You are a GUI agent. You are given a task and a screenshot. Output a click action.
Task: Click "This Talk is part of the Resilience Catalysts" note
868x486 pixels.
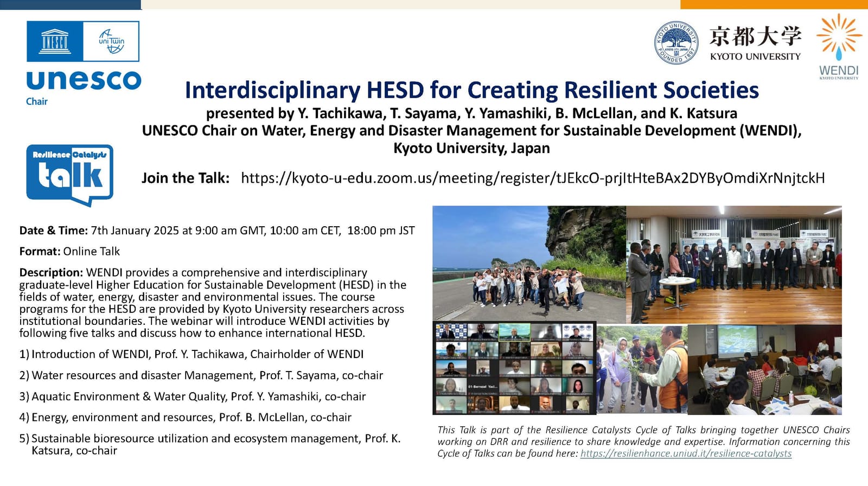tap(643, 442)
